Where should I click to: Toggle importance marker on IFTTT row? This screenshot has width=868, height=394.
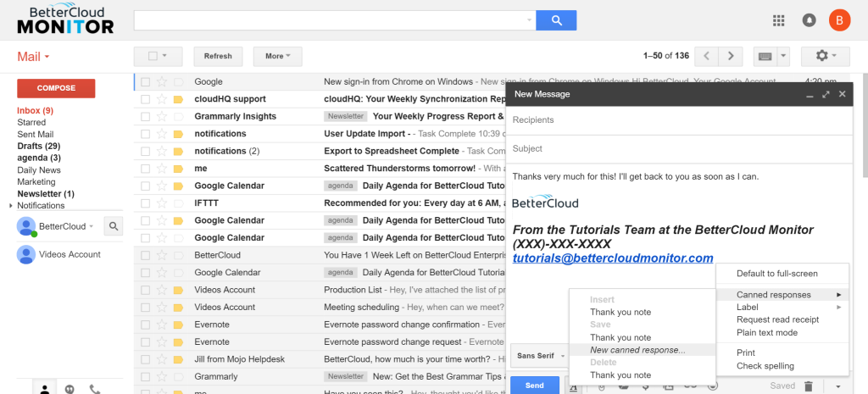pyautogui.click(x=178, y=203)
